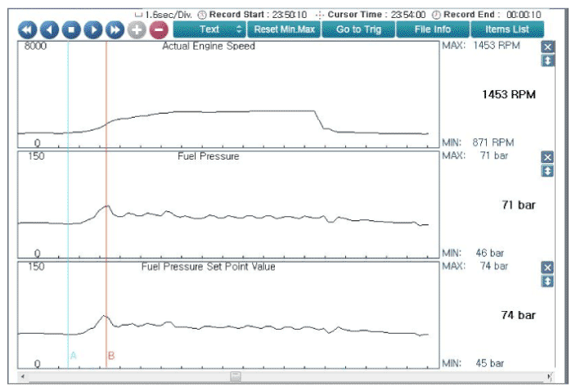Expand the Fuel Pressure Set Point Value graph

point(548,281)
